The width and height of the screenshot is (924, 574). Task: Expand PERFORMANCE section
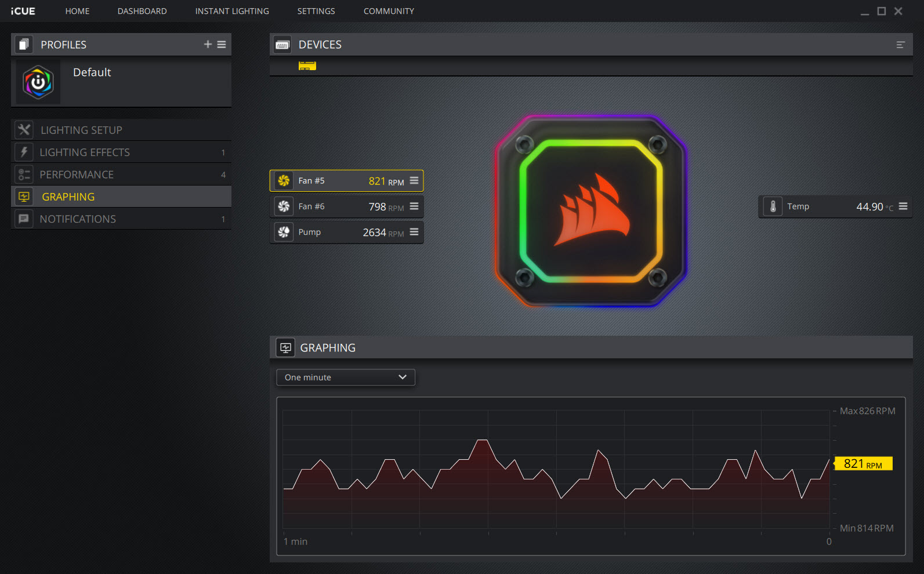pos(121,175)
